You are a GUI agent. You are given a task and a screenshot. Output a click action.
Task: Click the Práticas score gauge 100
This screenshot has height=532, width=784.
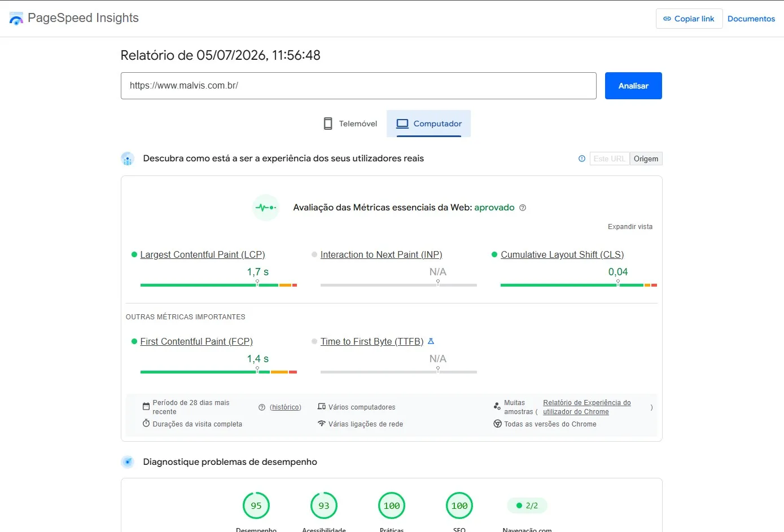tap(392, 505)
